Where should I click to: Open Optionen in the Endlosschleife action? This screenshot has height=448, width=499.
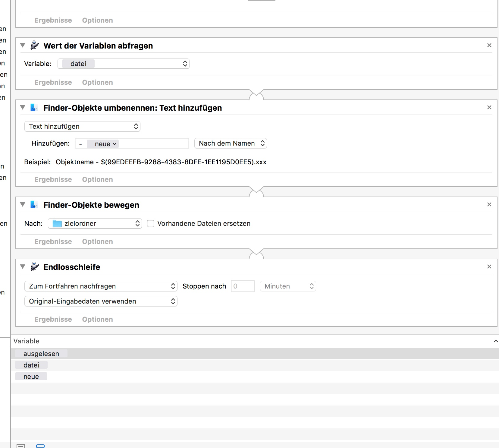tap(97, 319)
